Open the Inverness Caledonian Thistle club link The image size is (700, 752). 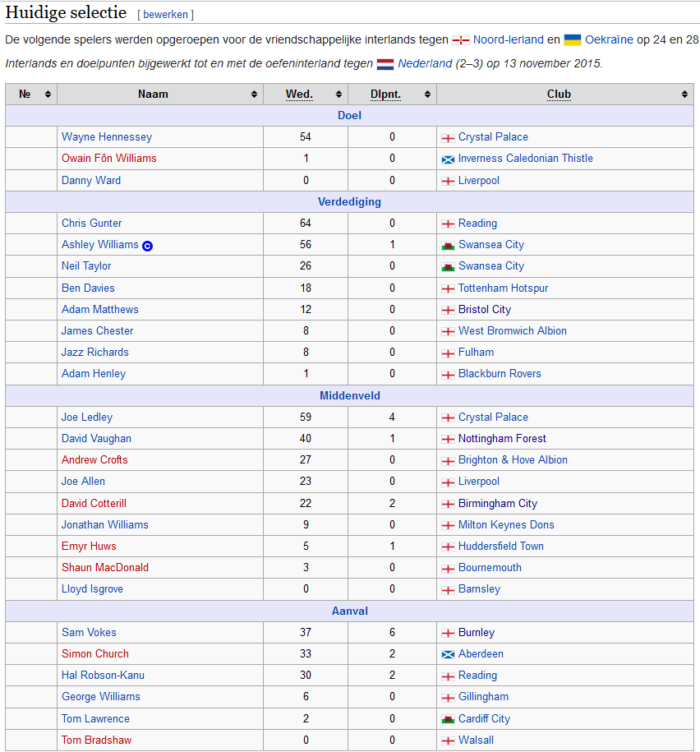click(x=526, y=159)
